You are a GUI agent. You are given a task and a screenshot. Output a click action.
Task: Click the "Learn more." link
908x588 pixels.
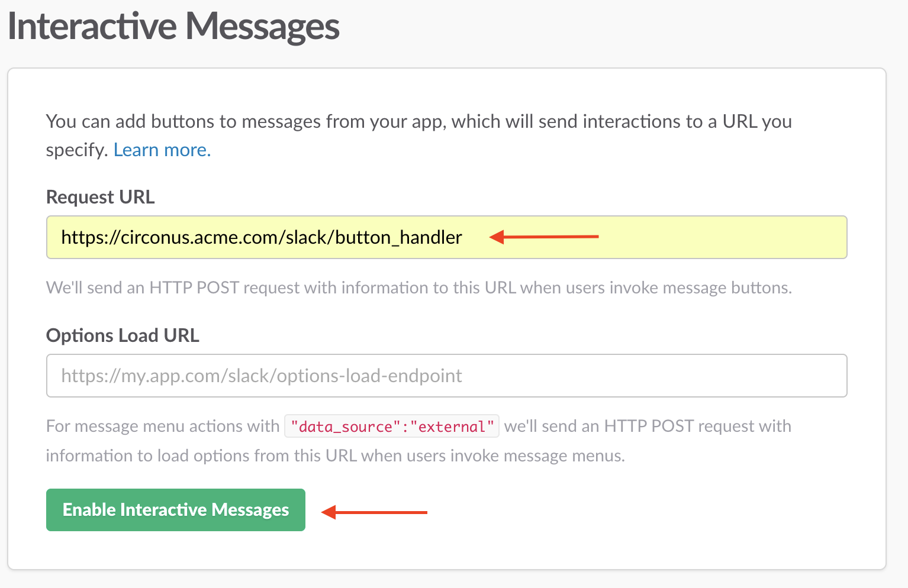click(162, 150)
